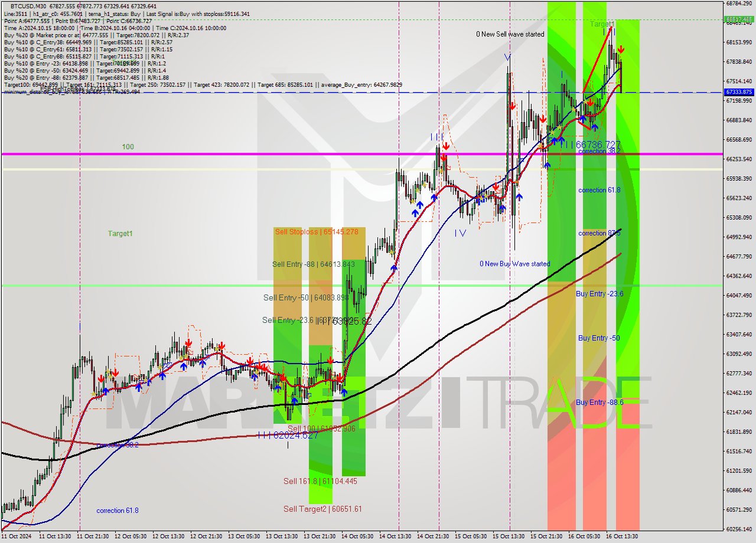The image size is (756, 543).
Task: Select the 'Sell Entry -88 | 64613.843' label
Action: [x=314, y=264]
